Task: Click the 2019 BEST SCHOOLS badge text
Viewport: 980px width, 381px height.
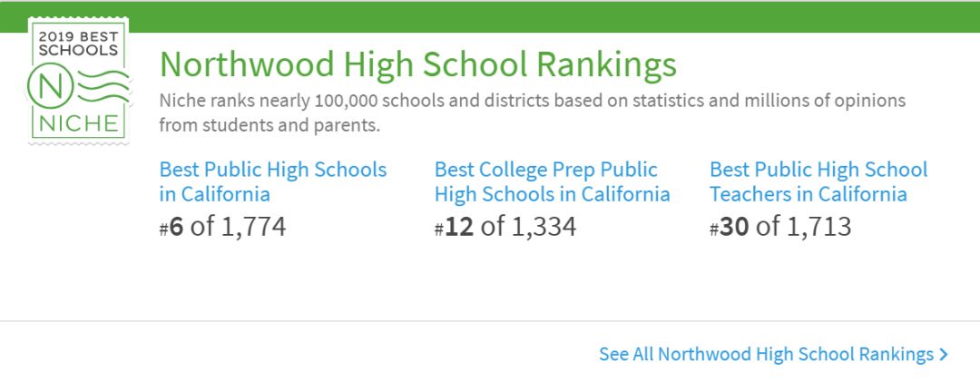Action: 79,44
